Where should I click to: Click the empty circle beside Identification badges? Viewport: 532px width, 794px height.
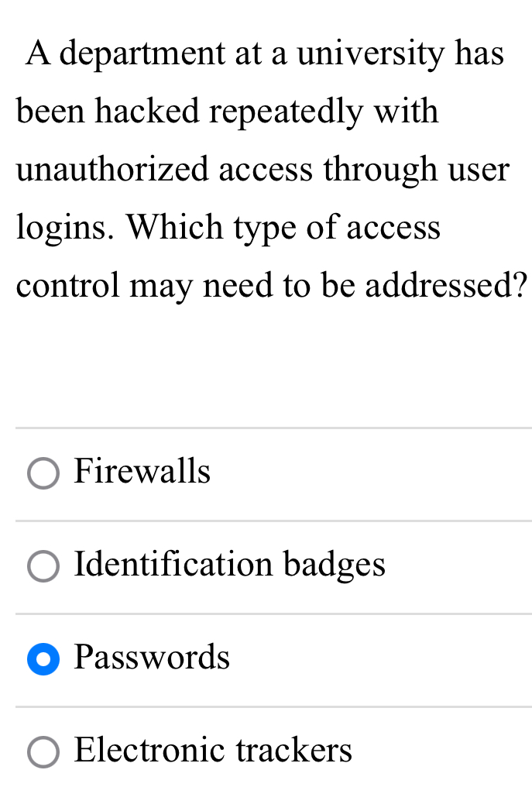tap(43, 566)
